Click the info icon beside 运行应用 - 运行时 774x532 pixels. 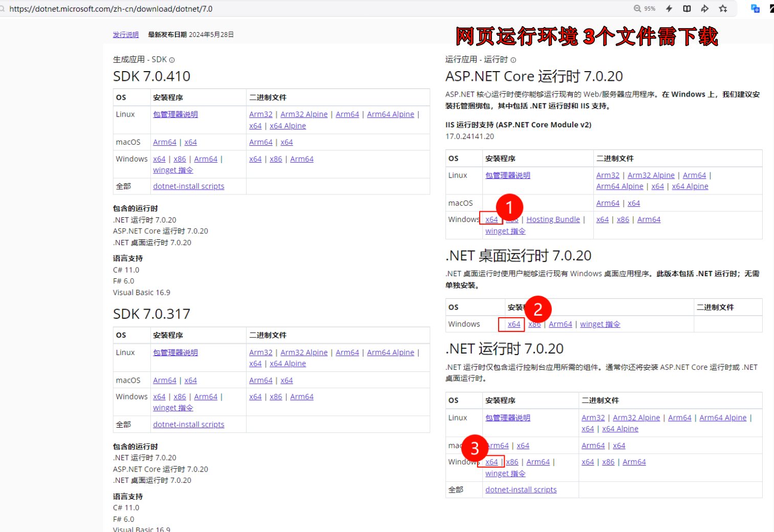click(513, 60)
